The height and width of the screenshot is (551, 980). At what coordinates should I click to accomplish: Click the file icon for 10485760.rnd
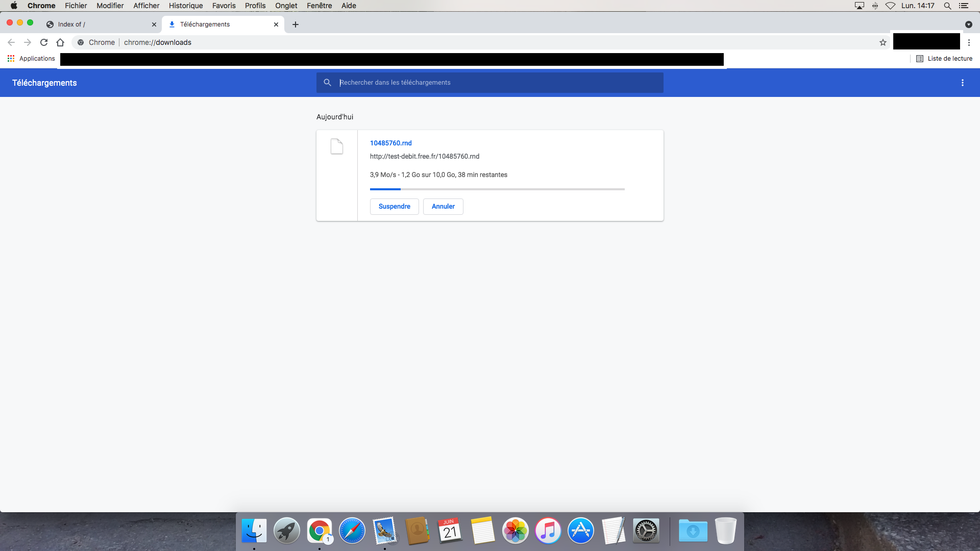point(337,146)
